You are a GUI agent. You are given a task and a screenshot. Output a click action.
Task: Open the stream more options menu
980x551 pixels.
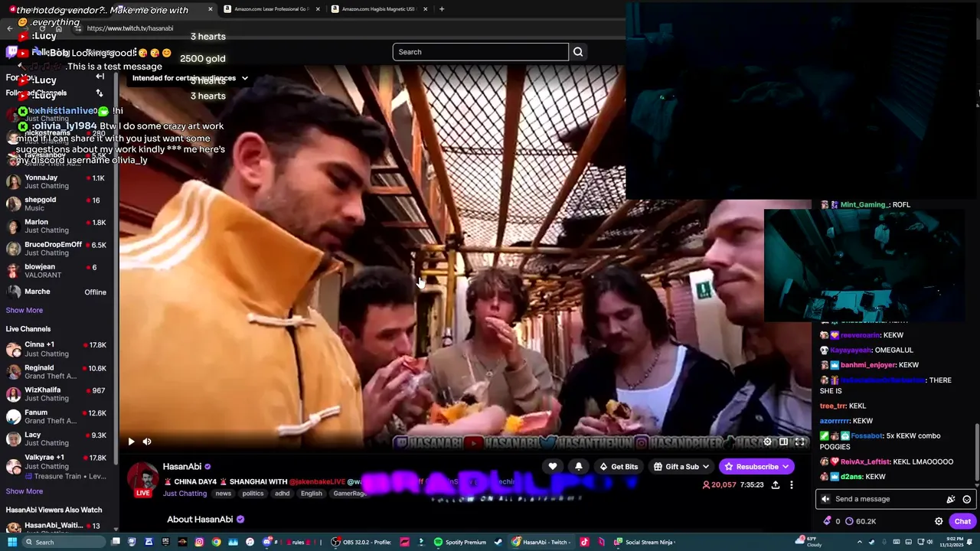click(792, 485)
